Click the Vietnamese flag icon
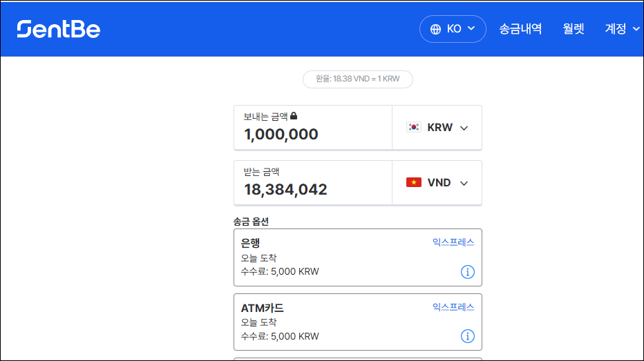Viewport: 644px width, 361px height. click(413, 183)
